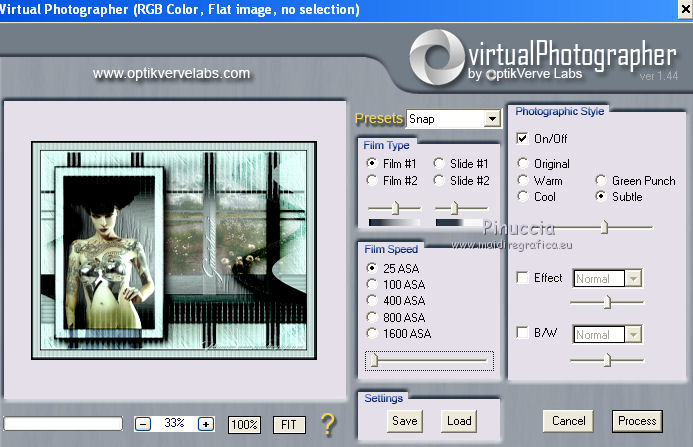Image resolution: width=693 pixels, height=447 pixels.
Task: Pick 800 ASA film speed
Action: [372, 317]
